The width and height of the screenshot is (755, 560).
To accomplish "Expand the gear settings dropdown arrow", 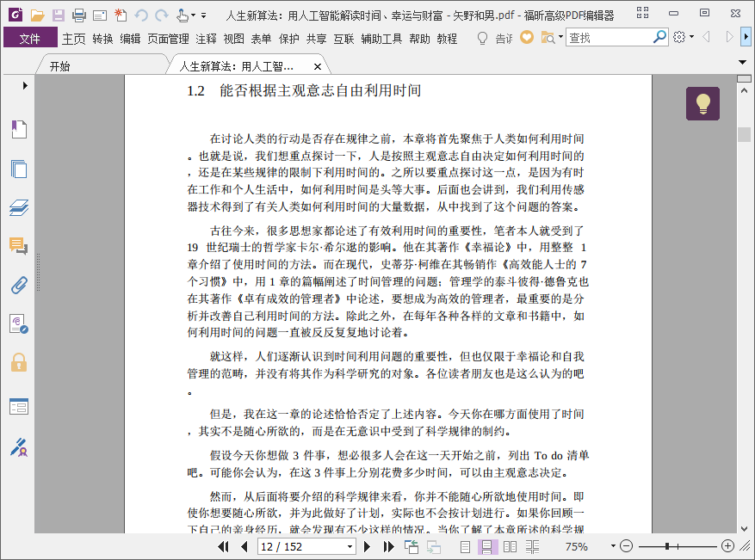I will [692, 37].
